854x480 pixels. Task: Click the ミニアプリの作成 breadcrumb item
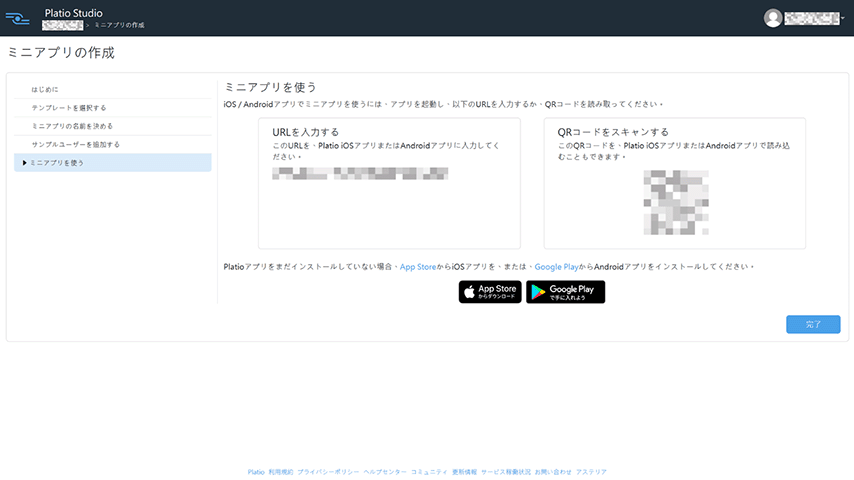click(x=119, y=25)
